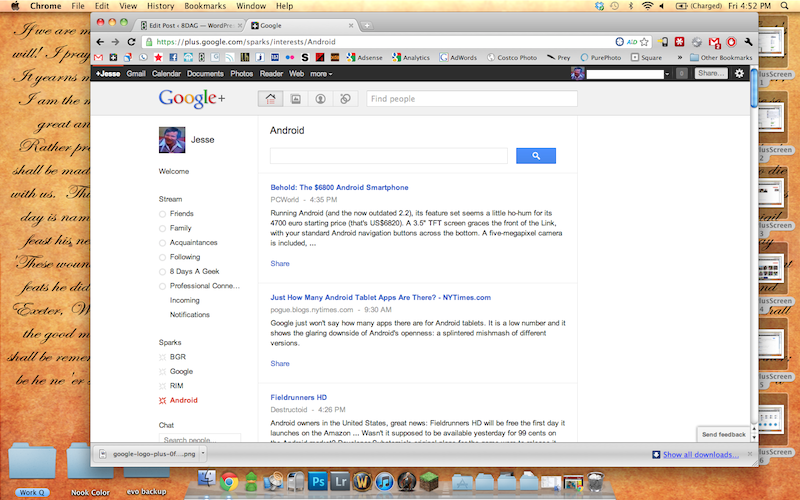
Task: Open account name dropdown arrow in black bar
Action: (x=667, y=74)
